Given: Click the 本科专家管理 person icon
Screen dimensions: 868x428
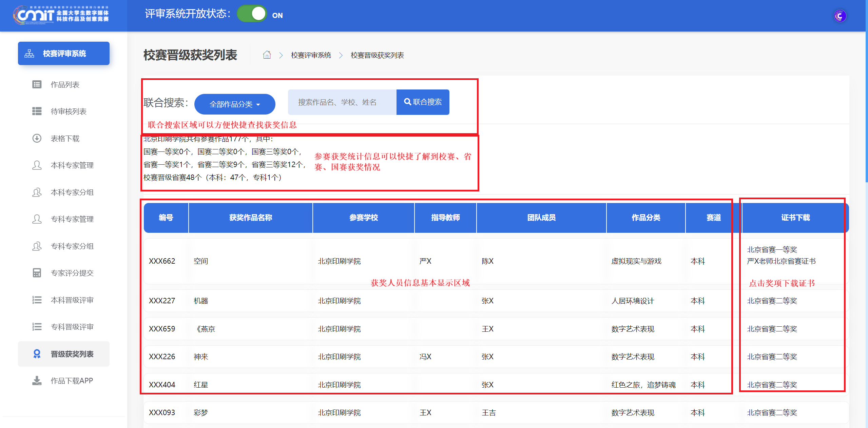Looking at the screenshot, I should tap(37, 165).
